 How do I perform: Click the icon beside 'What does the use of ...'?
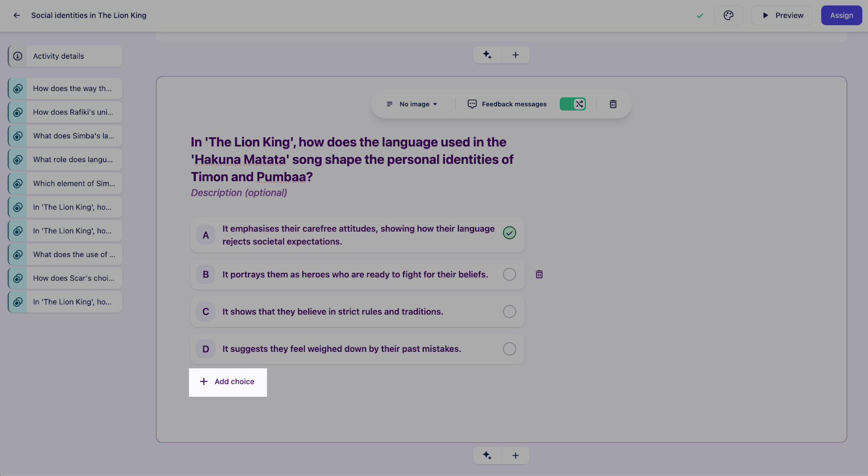[18, 254]
